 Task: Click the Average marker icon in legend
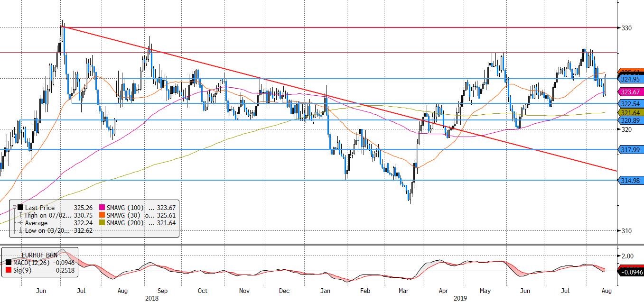coord(20,223)
